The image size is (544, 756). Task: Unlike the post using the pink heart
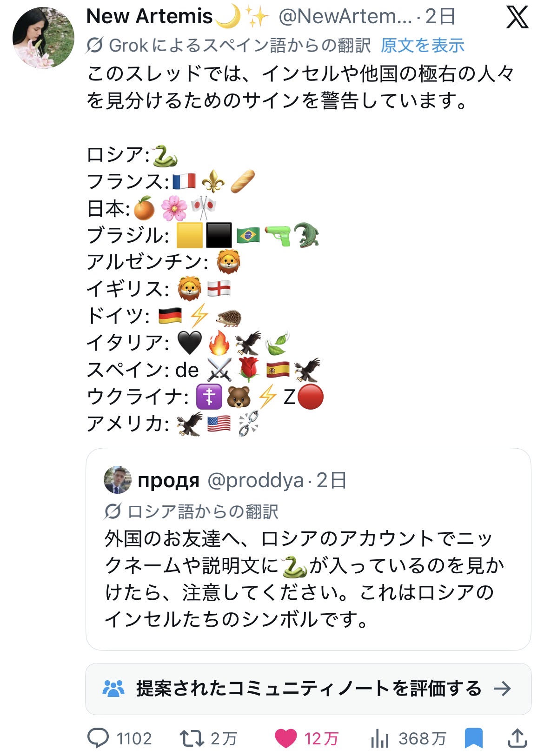click(285, 738)
